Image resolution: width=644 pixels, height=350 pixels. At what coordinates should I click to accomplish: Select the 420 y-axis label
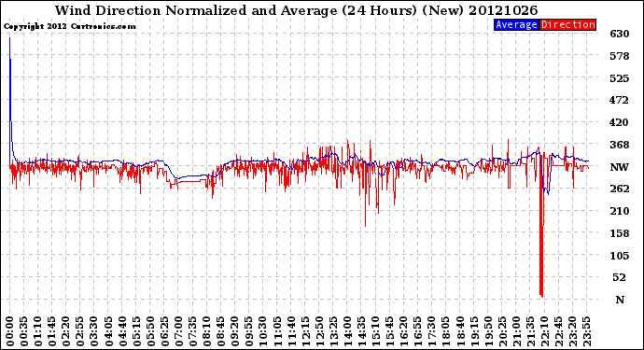pos(620,122)
